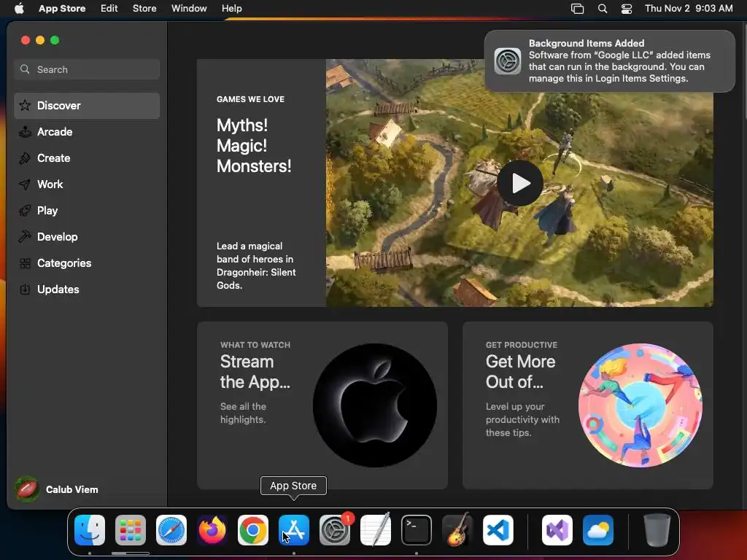Check the Updates download icon
The image size is (747, 560).
(x=25, y=289)
